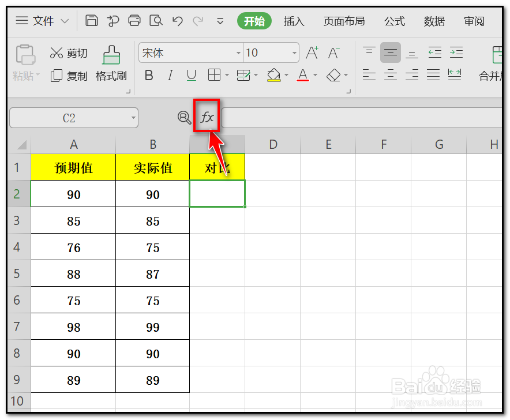This screenshot has height=420, width=510.
Task: Select column D header
Action: 273,144
